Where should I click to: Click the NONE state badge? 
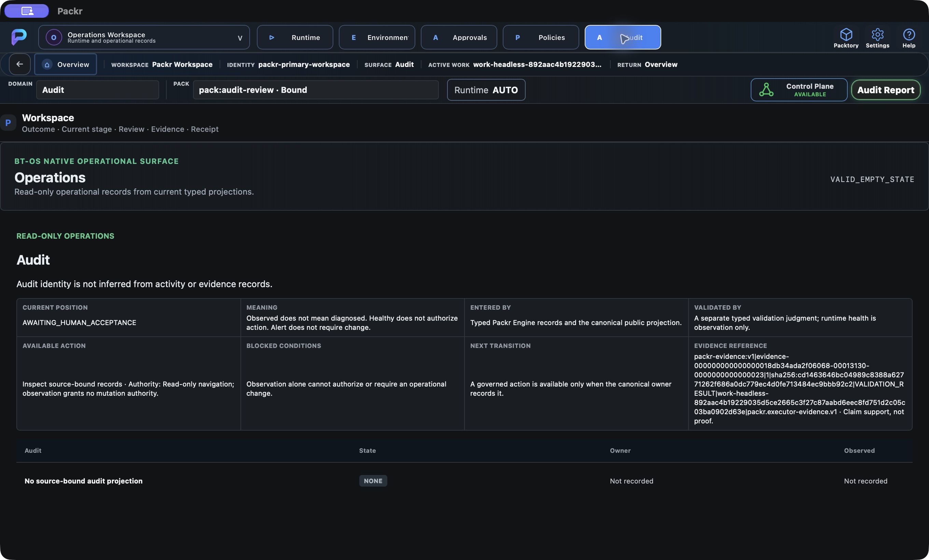pos(373,481)
